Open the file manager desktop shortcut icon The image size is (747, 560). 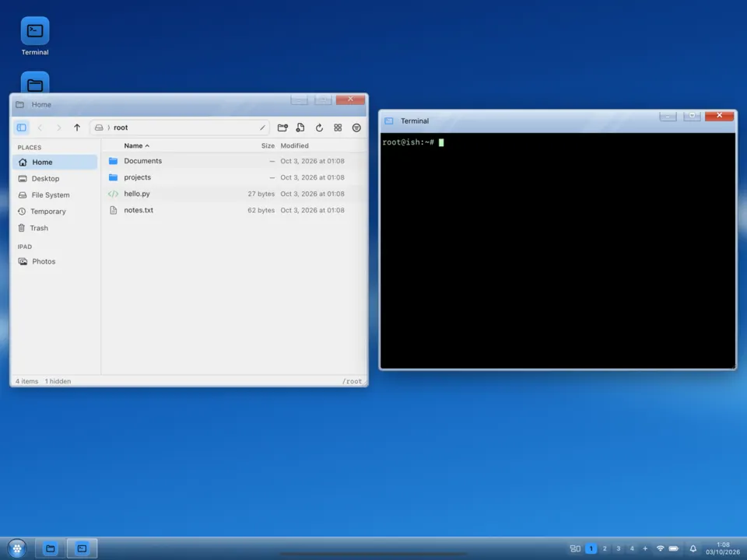[x=35, y=83]
